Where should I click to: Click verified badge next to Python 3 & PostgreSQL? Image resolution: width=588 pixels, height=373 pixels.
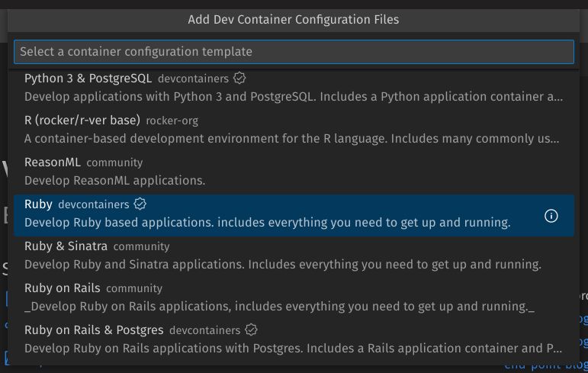click(x=239, y=79)
